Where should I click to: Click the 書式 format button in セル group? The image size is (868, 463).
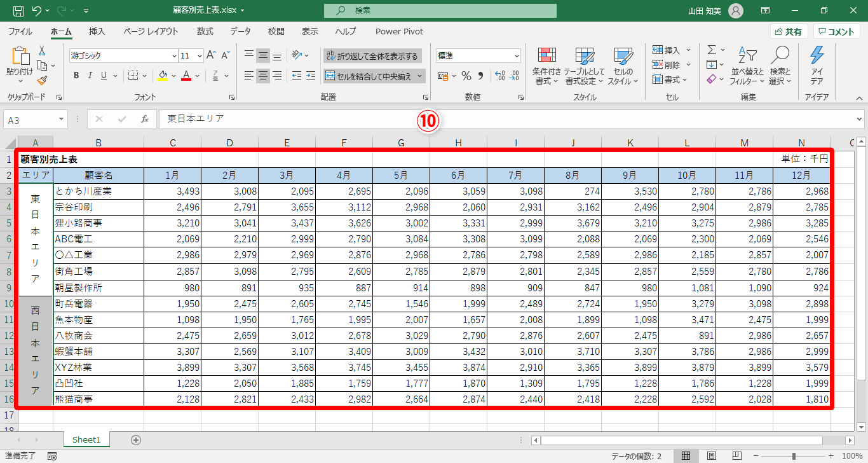click(x=671, y=79)
